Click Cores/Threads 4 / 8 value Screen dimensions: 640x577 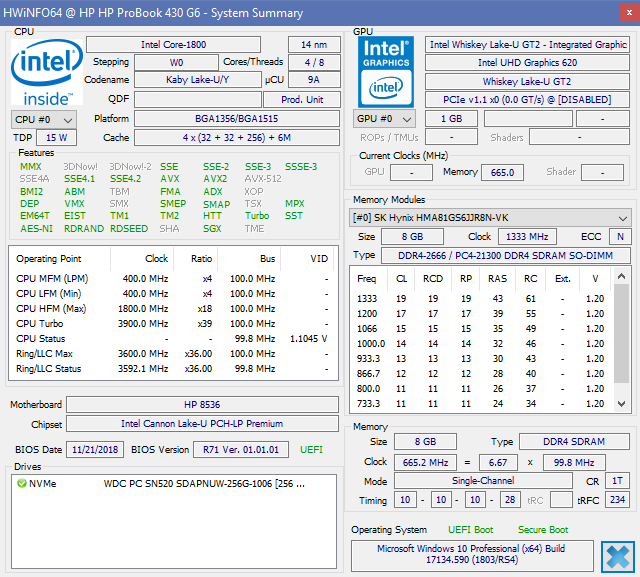coord(314,62)
